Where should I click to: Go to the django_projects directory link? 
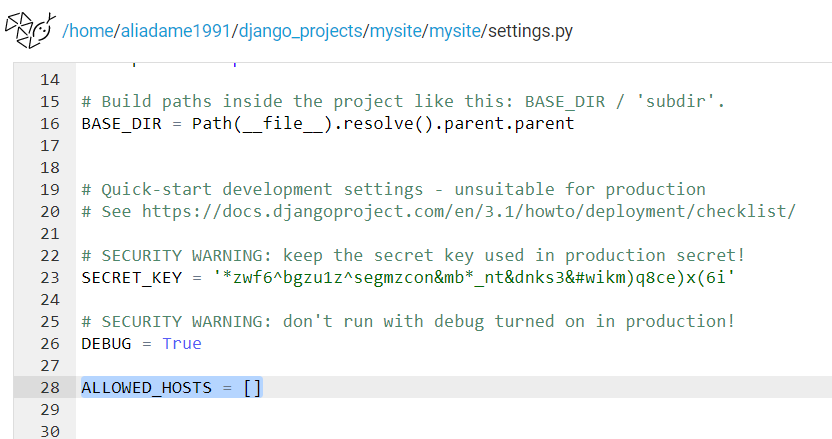300,31
